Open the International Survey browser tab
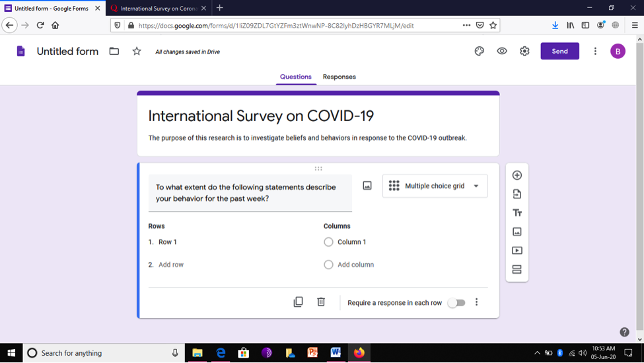The height and width of the screenshot is (363, 644). coord(159,8)
